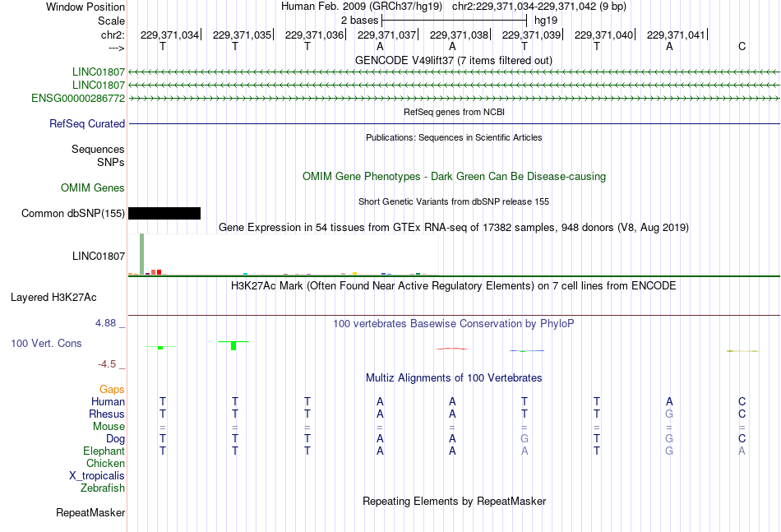Click the hg19 scale label
Viewport: 781px width, 532px height.
pos(546,21)
